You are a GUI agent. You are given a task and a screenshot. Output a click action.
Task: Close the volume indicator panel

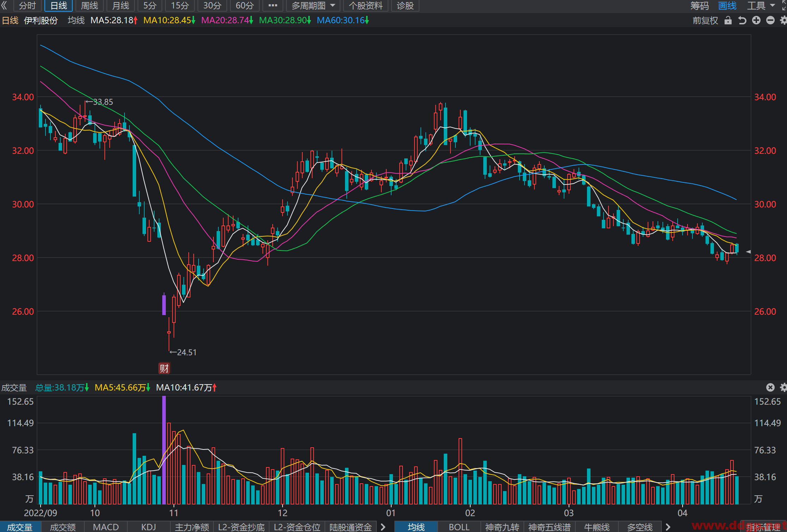pos(770,387)
